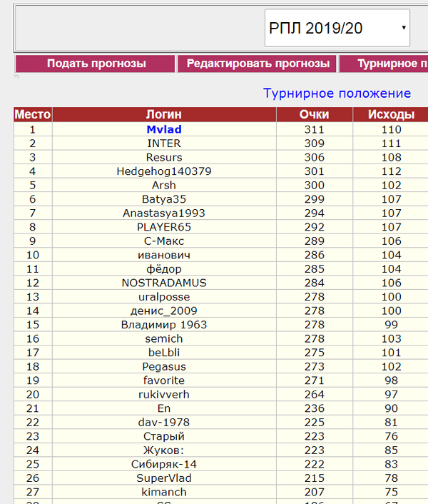The image size is (428, 504).
Task: Click the Турнирное положение heading
Action: pos(337,94)
